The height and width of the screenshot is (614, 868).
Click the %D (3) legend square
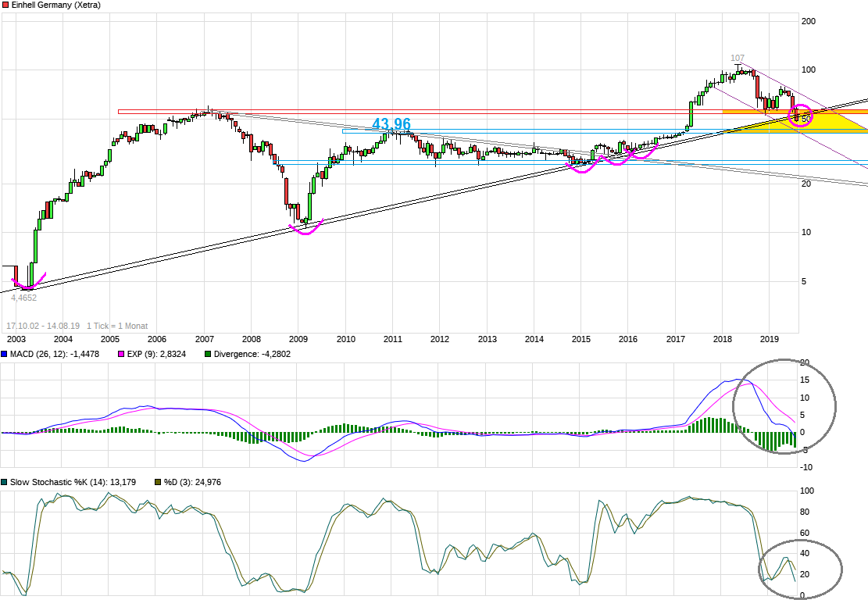pos(159,482)
